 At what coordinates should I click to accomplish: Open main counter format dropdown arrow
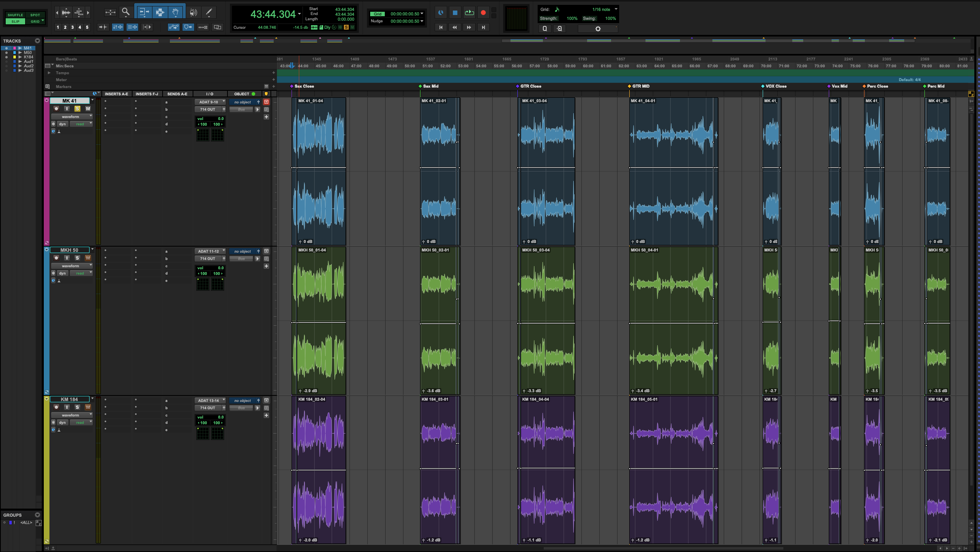point(300,14)
